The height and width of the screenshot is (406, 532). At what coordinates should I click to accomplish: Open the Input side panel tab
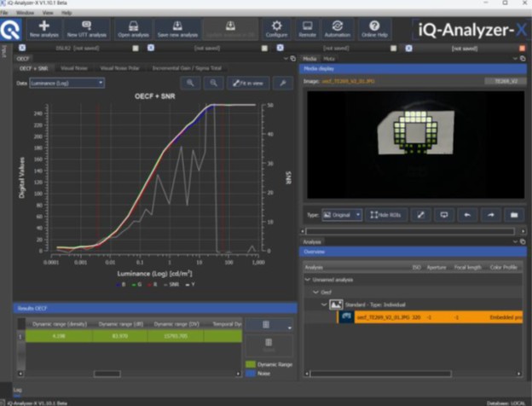pos(4,50)
